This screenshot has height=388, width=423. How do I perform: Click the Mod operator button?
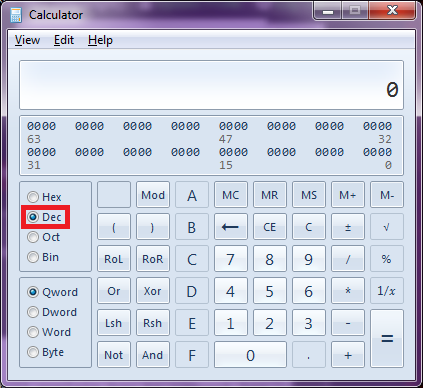pos(153,195)
